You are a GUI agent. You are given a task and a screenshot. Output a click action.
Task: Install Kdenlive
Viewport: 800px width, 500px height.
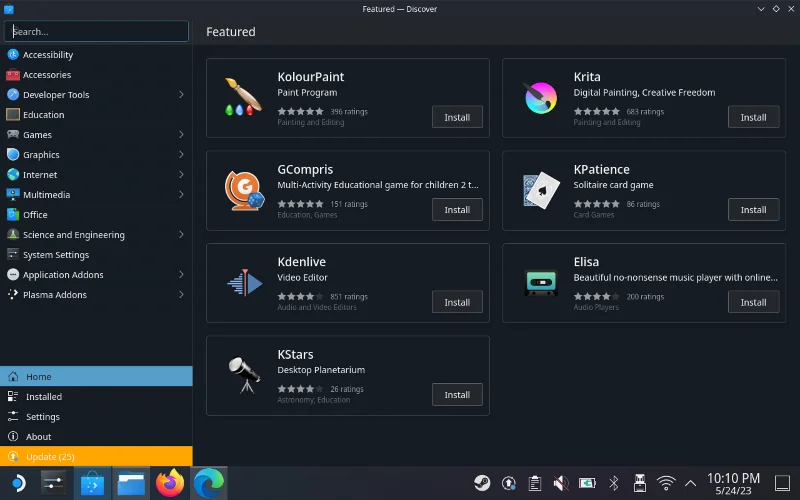point(457,302)
